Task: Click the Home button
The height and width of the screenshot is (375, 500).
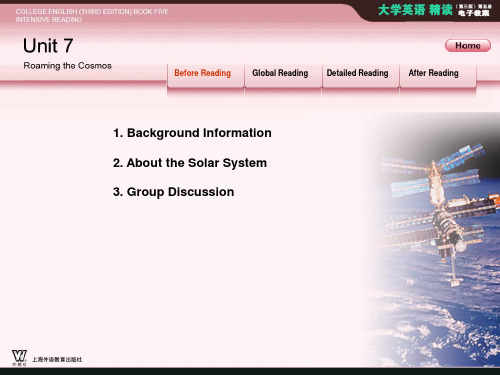Action: pos(468,45)
